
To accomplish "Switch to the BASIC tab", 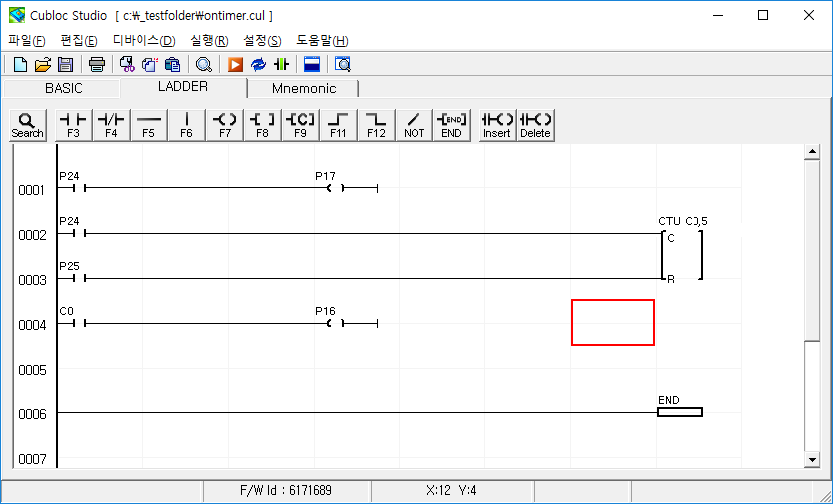I will pos(64,88).
